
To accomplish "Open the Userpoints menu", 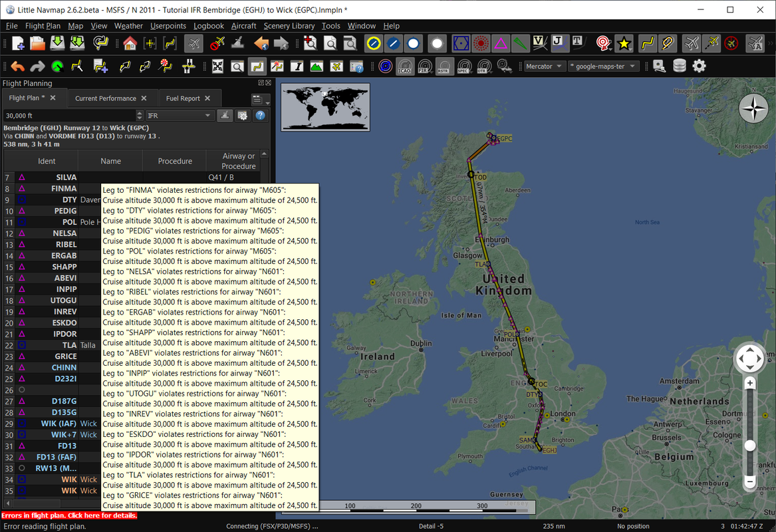I will coord(168,26).
